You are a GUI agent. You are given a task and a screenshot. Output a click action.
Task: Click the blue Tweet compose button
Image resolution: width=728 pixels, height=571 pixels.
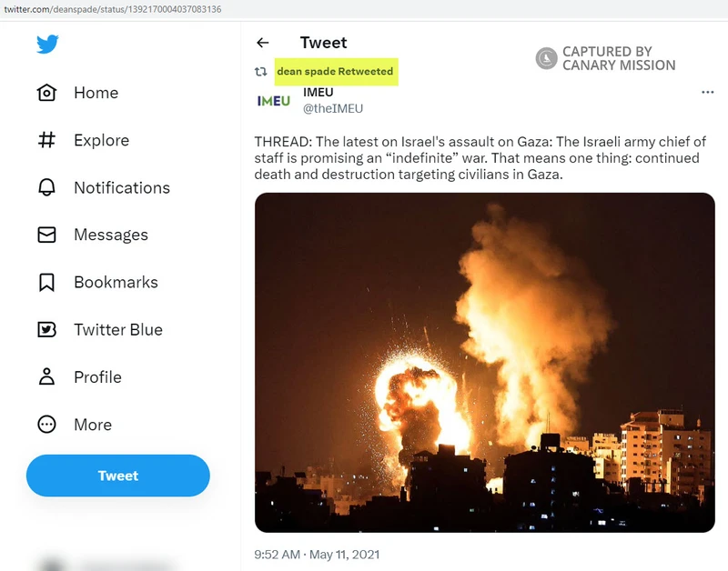pyautogui.click(x=118, y=476)
